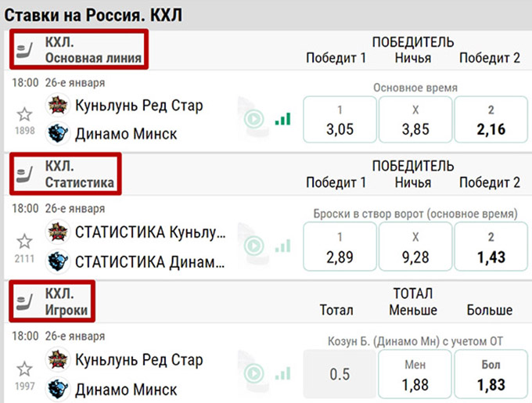Open КХЛ. Основная линия section header
Image resolution: width=532 pixels, height=403 pixels.
[93, 50]
